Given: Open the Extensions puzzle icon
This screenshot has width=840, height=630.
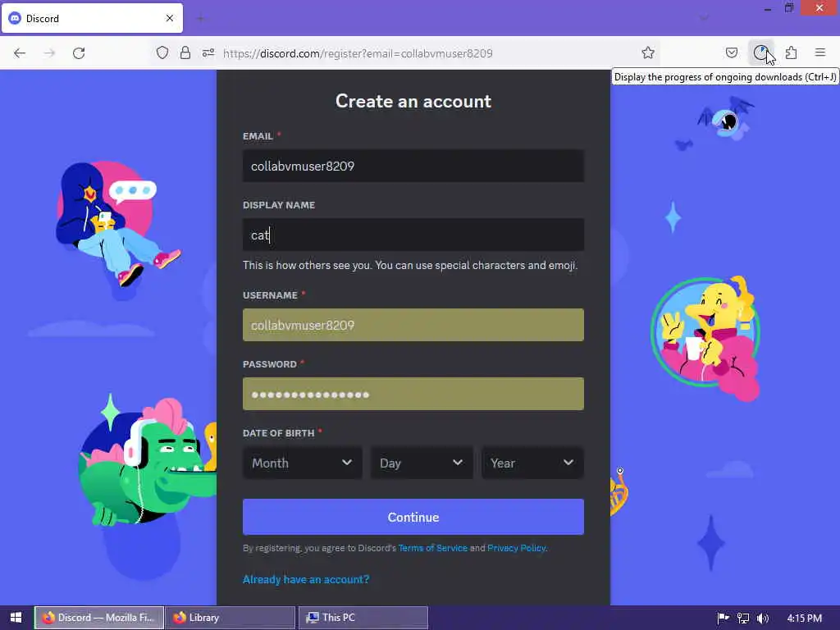Looking at the screenshot, I should (792, 53).
